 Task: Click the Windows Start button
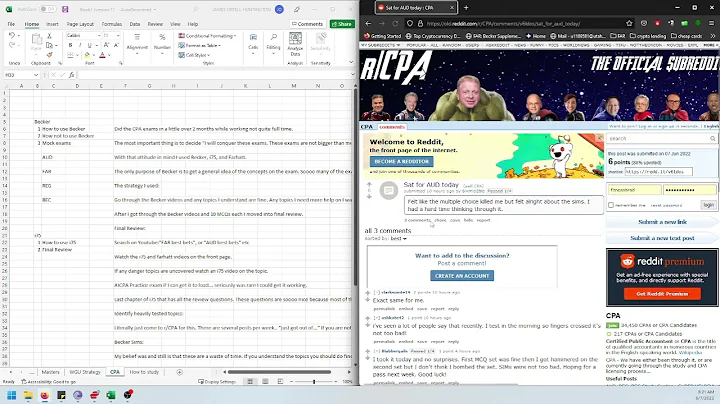click(11, 395)
